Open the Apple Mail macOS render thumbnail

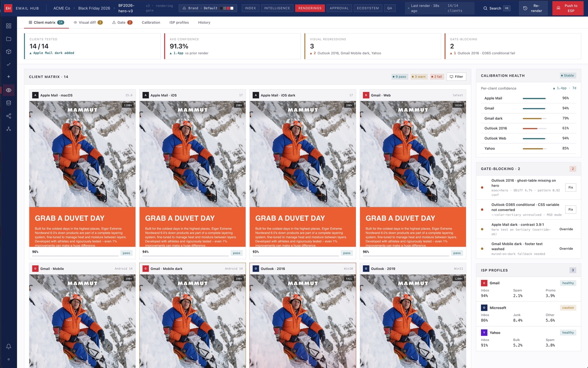(82, 174)
